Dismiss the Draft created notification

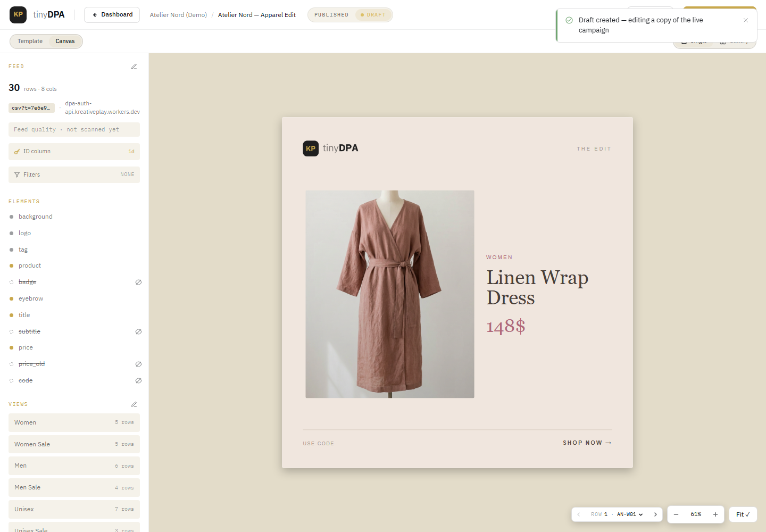tap(746, 20)
